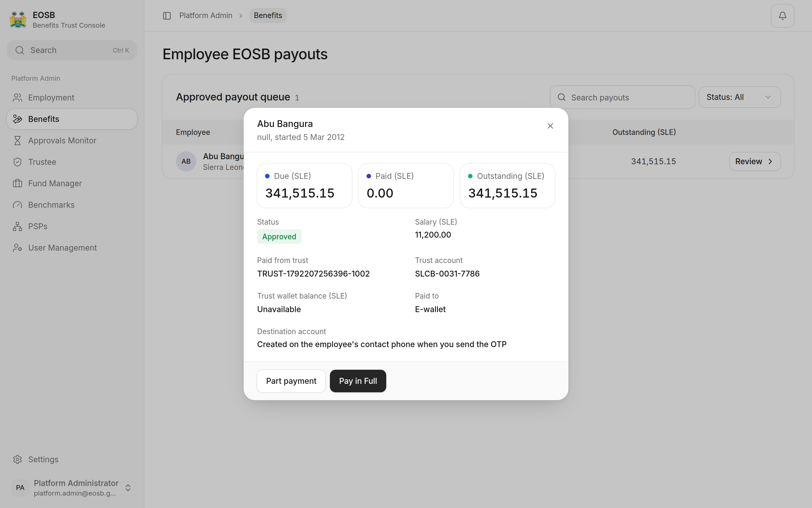Click the Benchmarks gauge icon
Viewport: 812px width, 508px height.
tap(17, 205)
